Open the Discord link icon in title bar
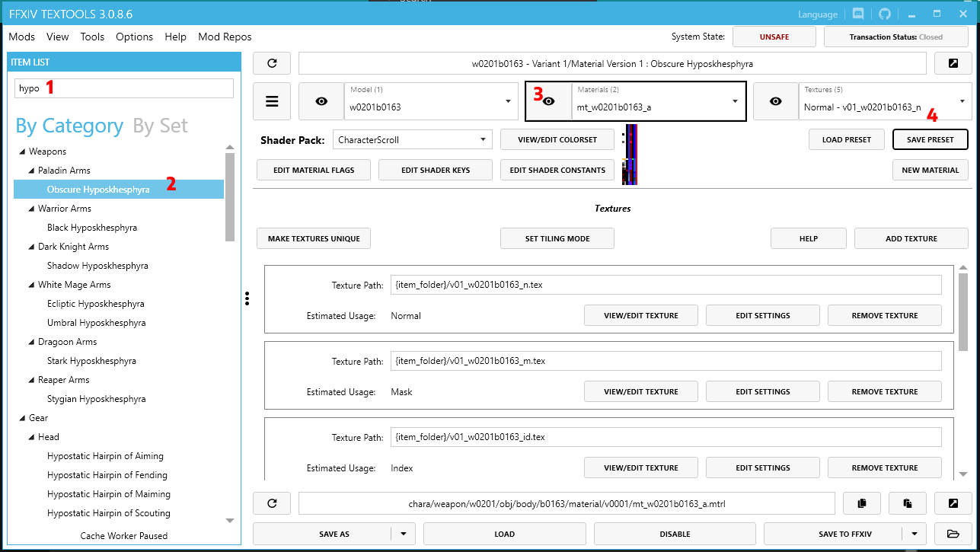This screenshot has height=552, width=980. (x=859, y=14)
